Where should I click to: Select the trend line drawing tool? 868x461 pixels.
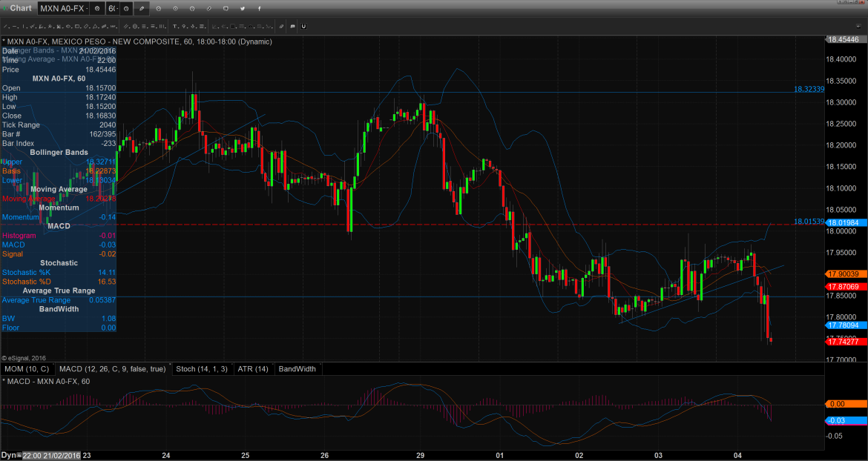6,26
